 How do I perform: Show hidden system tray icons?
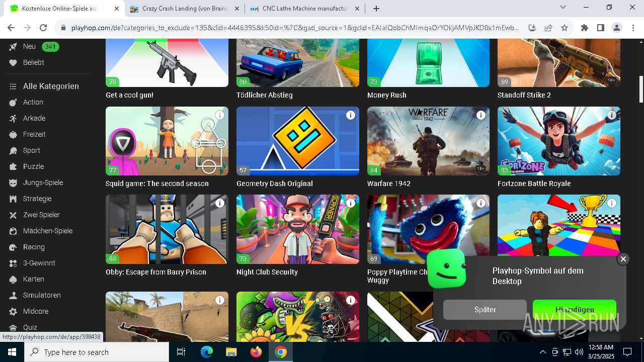[542, 352]
